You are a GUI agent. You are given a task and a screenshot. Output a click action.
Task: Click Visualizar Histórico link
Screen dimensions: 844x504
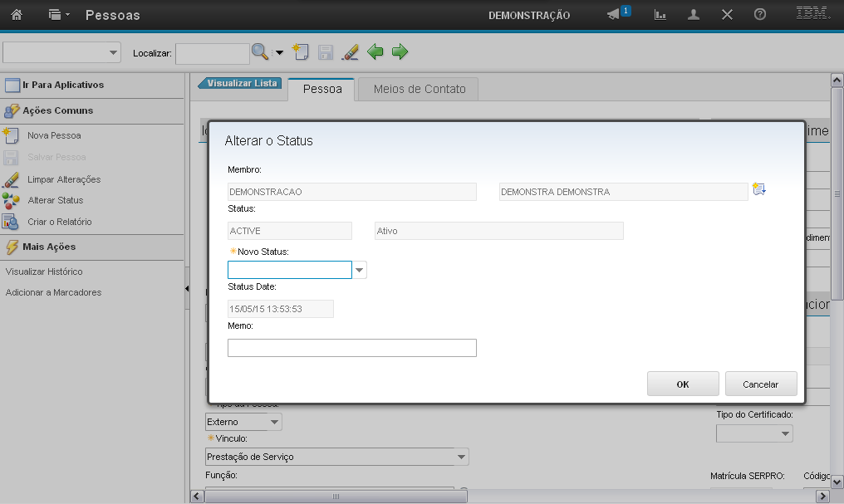coord(44,272)
